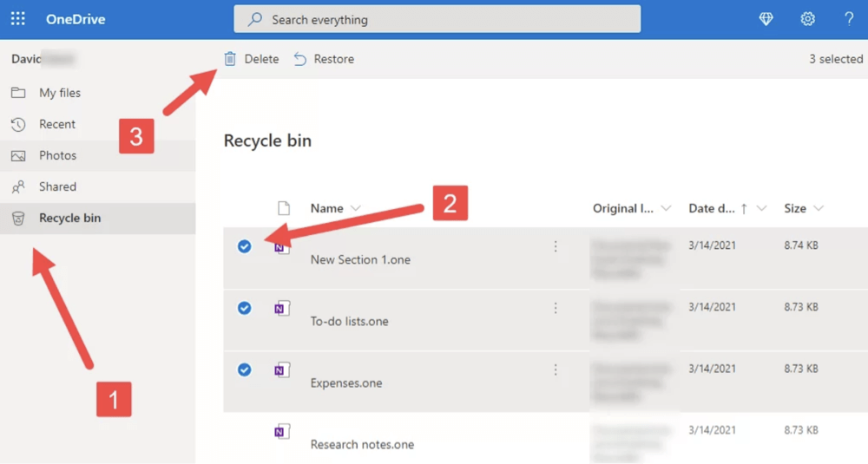Image resolution: width=868 pixels, height=464 pixels.
Task: Open the premium diamond icon
Action: (x=766, y=19)
